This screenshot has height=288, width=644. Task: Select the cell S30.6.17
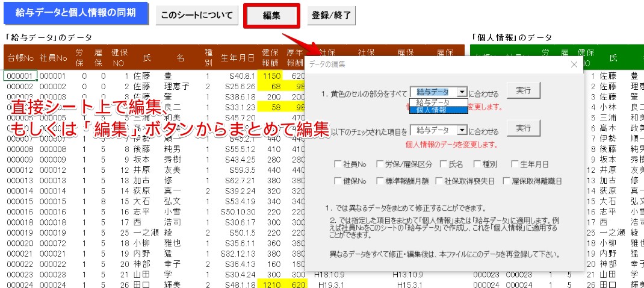coord(240,222)
